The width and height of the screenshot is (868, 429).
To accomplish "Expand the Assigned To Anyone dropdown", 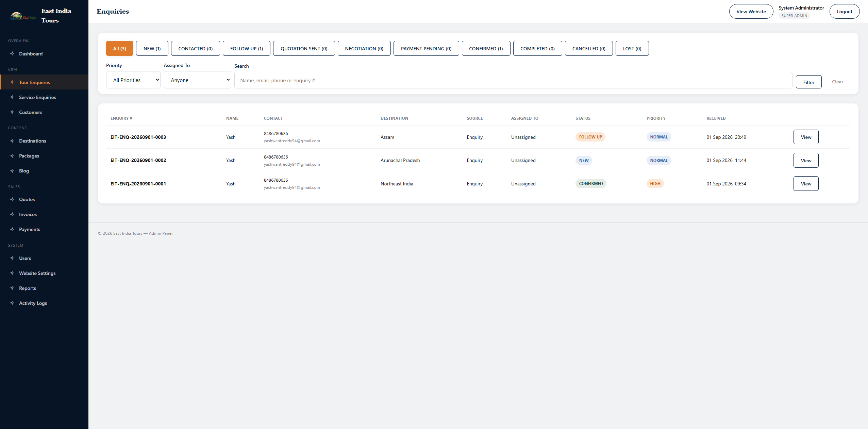I will click(x=197, y=80).
